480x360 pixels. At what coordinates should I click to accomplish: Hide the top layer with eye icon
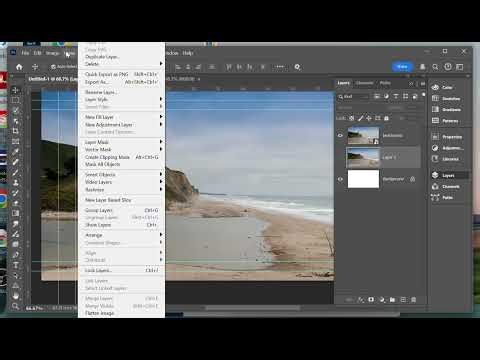(x=340, y=135)
